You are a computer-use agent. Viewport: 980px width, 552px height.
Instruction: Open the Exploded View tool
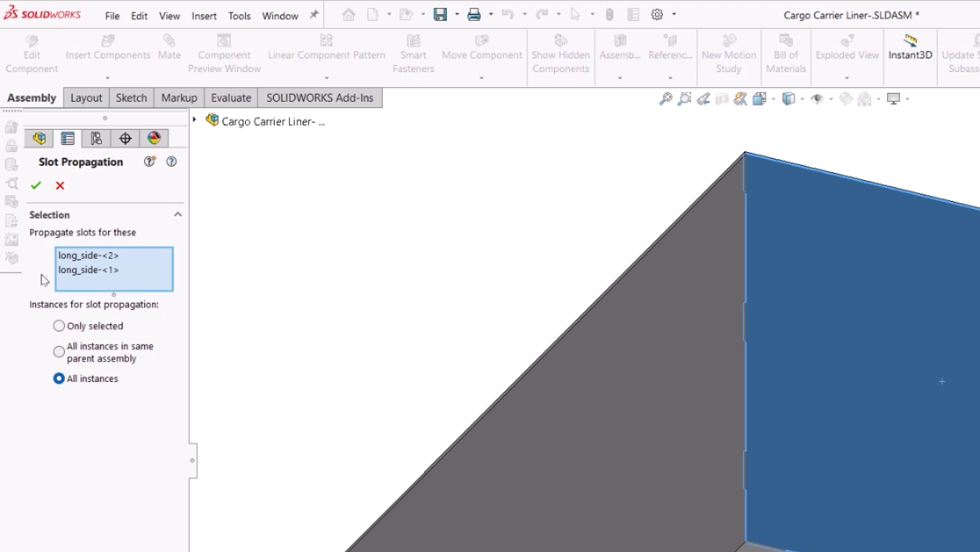pyautogui.click(x=847, y=54)
